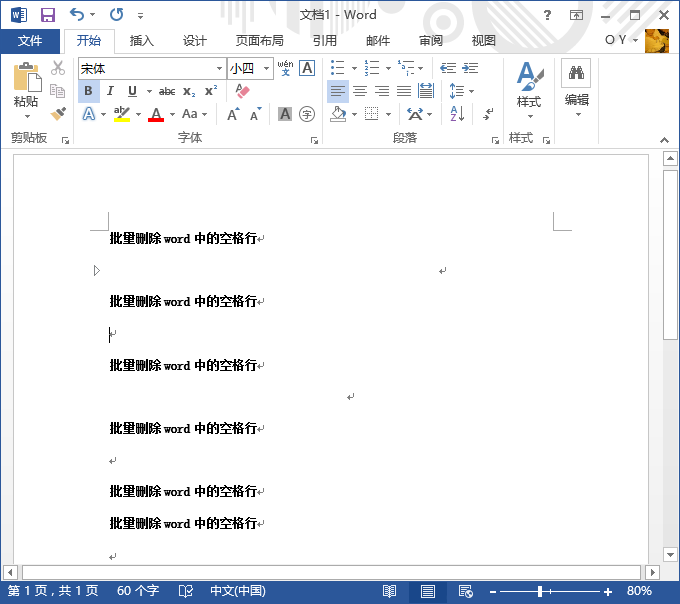Increase paragraph indent

pos(470,68)
